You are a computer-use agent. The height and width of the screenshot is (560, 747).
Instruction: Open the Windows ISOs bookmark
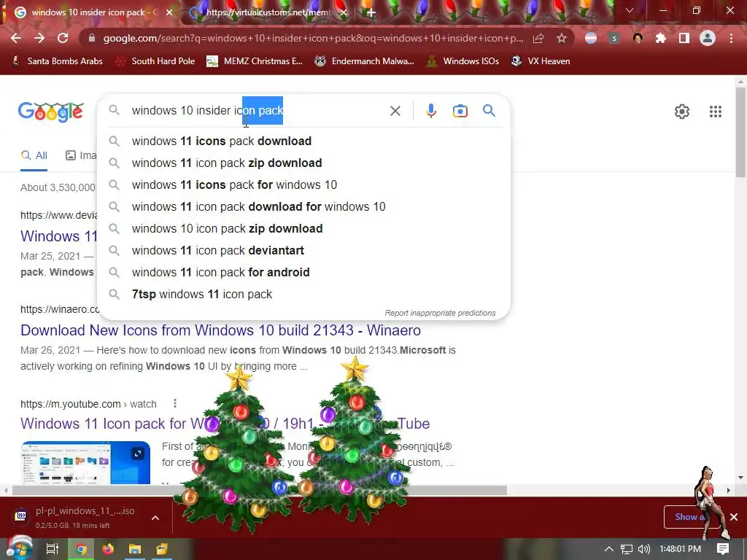coord(462,61)
